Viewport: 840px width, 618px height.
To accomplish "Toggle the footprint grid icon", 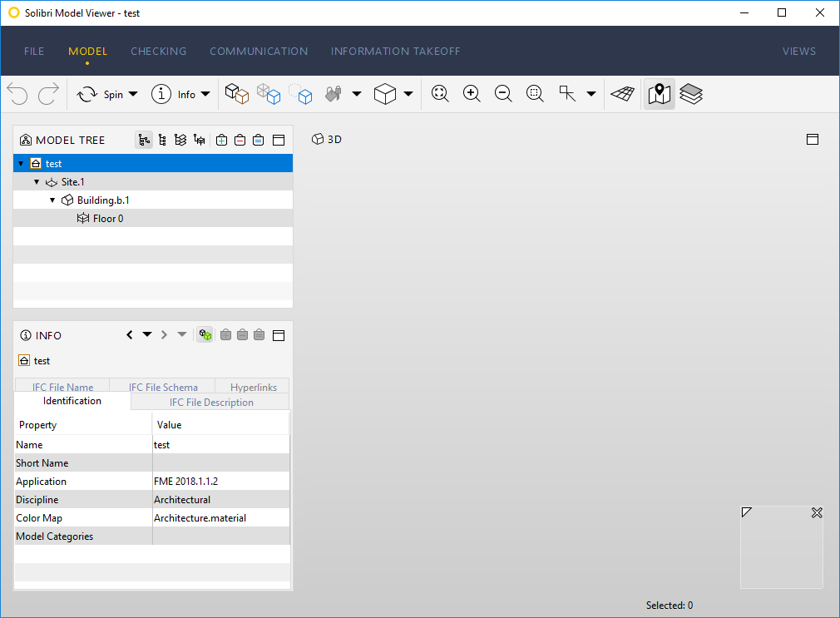I will tap(622, 94).
